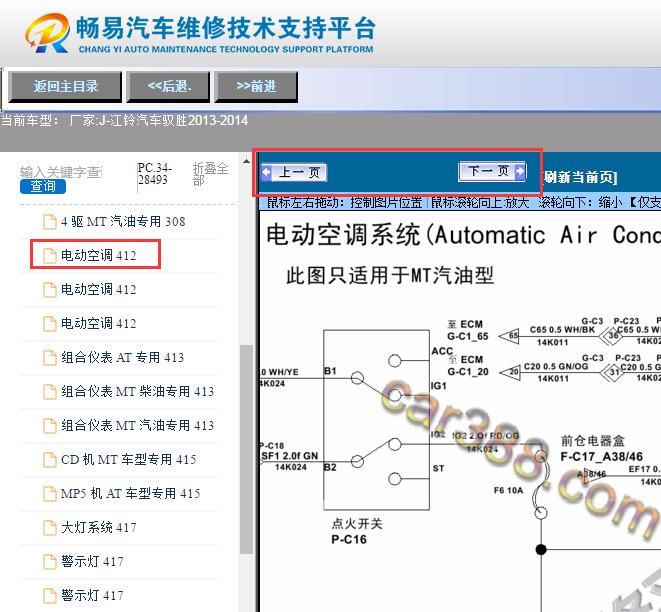Viewport: 661px width, 612px height.
Task: Go back with the <<后退 button
Action: click(169, 87)
